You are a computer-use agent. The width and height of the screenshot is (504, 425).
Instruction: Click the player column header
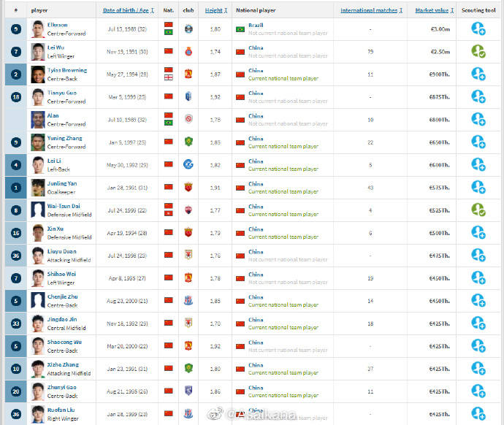pyautogui.click(x=39, y=11)
